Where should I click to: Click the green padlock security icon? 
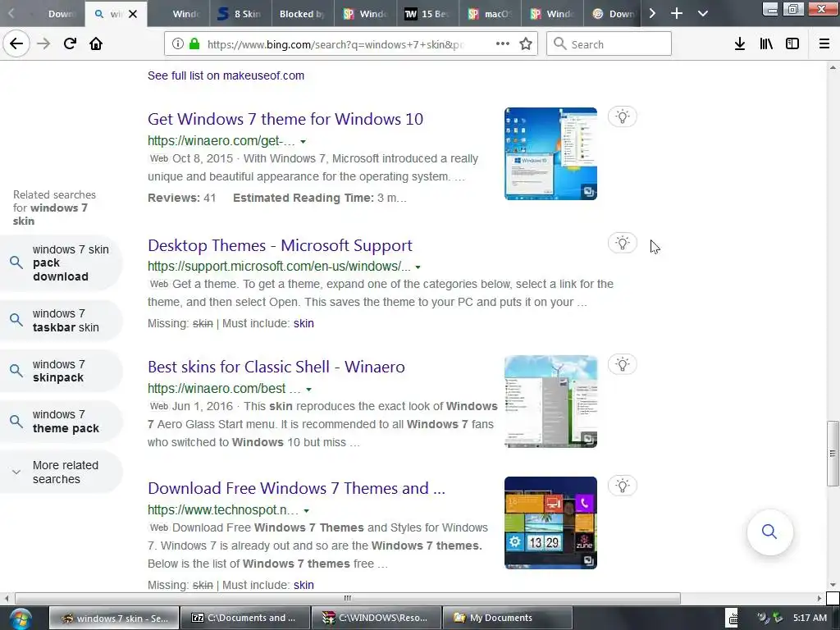point(194,44)
